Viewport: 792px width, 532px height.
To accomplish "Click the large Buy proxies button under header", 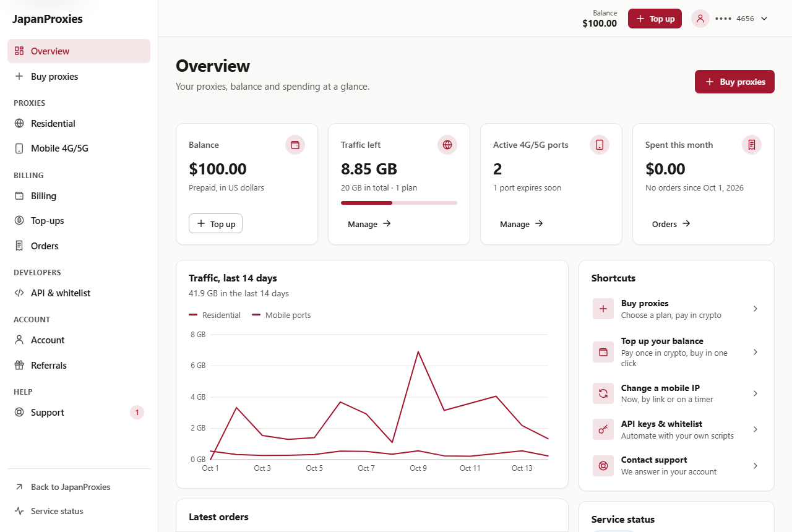I will [x=734, y=82].
